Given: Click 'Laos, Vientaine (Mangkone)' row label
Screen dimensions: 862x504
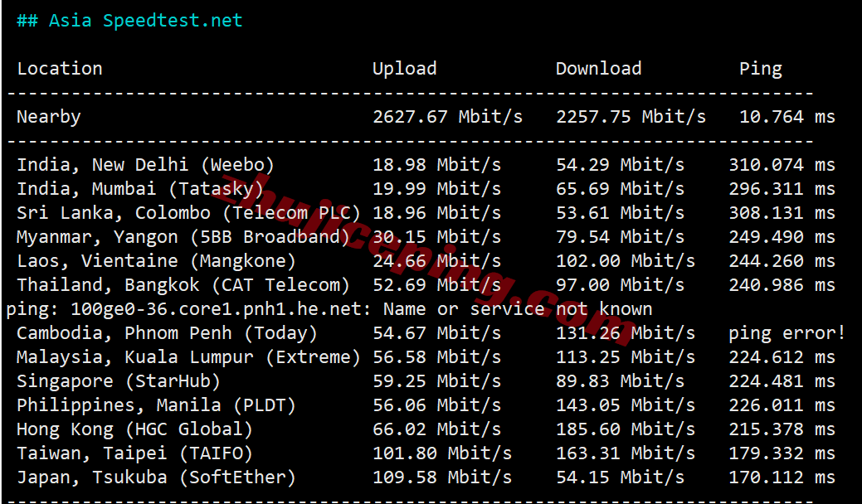Looking at the screenshot, I should (x=156, y=261).
